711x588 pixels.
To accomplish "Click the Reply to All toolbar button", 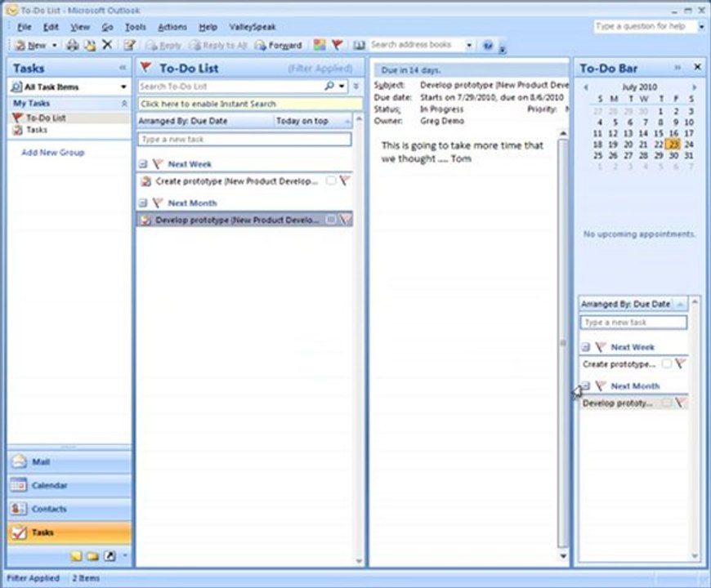I will point(218,45).
